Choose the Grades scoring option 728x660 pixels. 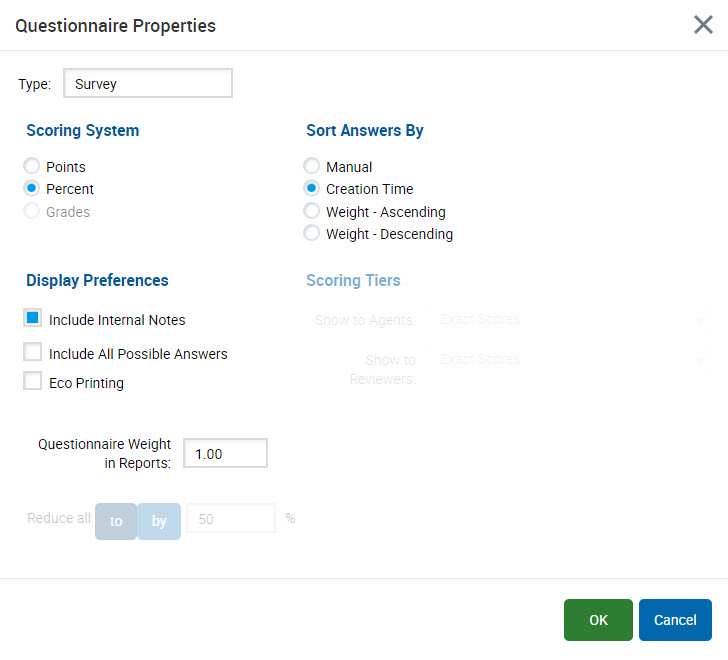33,212
